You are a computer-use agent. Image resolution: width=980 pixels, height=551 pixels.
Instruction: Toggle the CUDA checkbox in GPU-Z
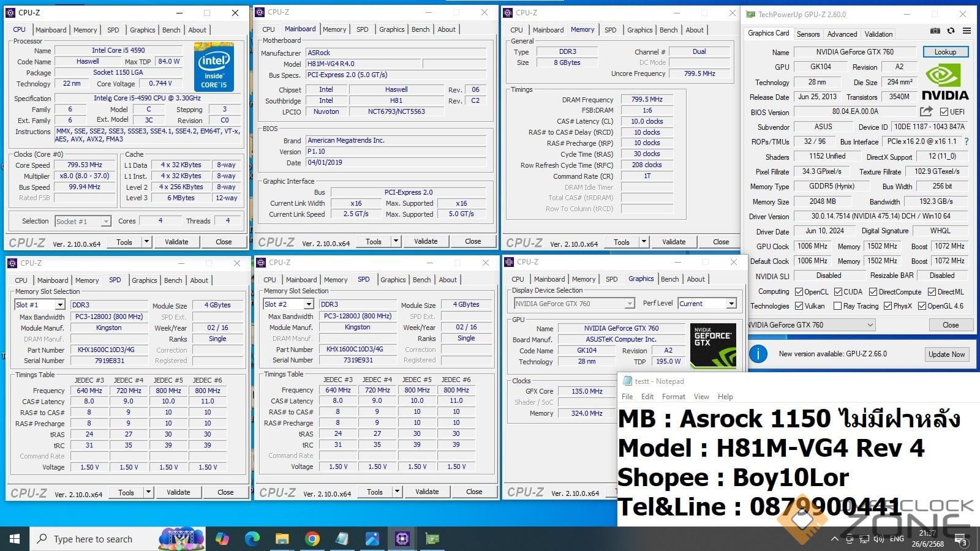[x=838, y=292]
